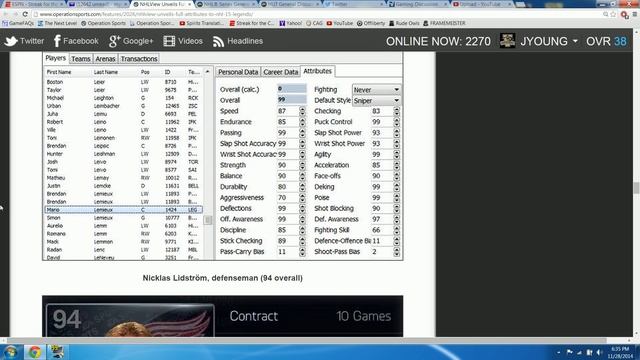Click the JYOUNG user avatar image

tap(507, 41)
